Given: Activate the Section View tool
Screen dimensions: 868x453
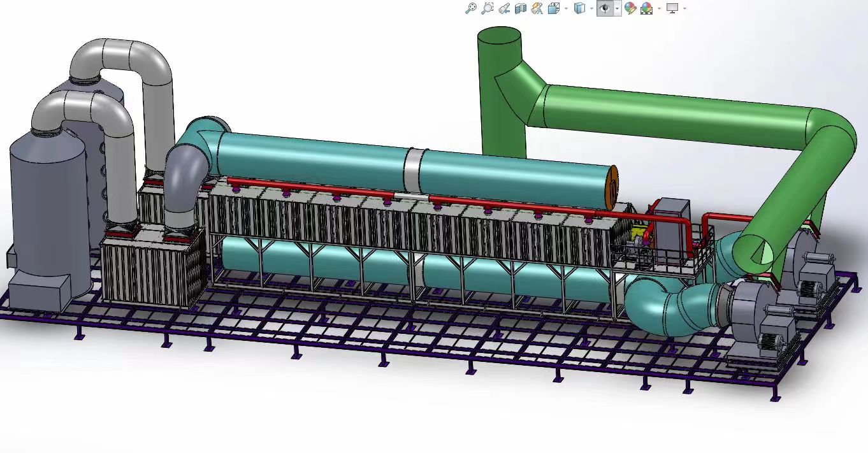Looking at the screenshot, I should (520, 8).
